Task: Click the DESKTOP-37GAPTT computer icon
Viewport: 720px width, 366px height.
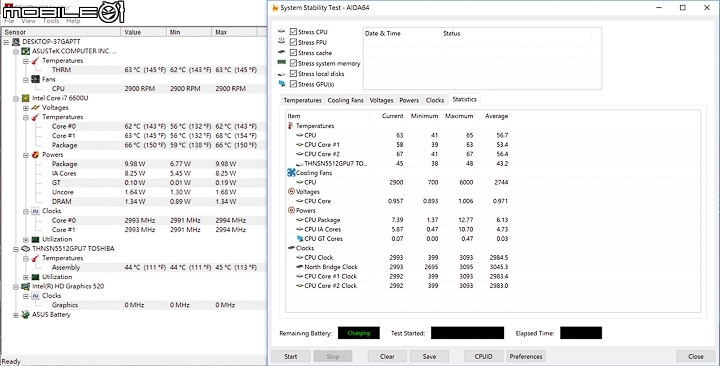Action: (x=16, y=42)
